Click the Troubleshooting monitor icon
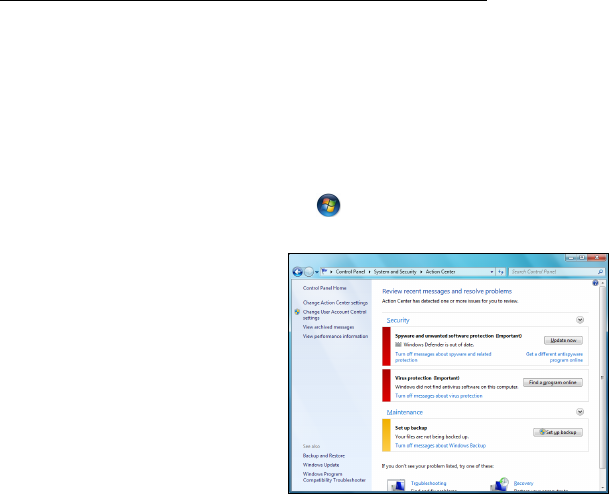The height and width of the screenshot is (494, 609). tap(396, 485)
